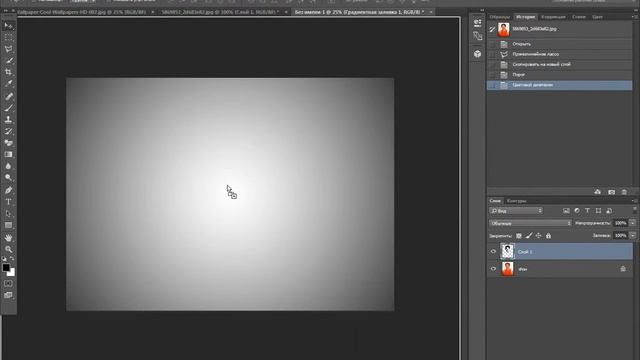Screen dimensions: 640x360
Task: Toggle lock transparent pixels in Layers
Action: click(519, 236)
